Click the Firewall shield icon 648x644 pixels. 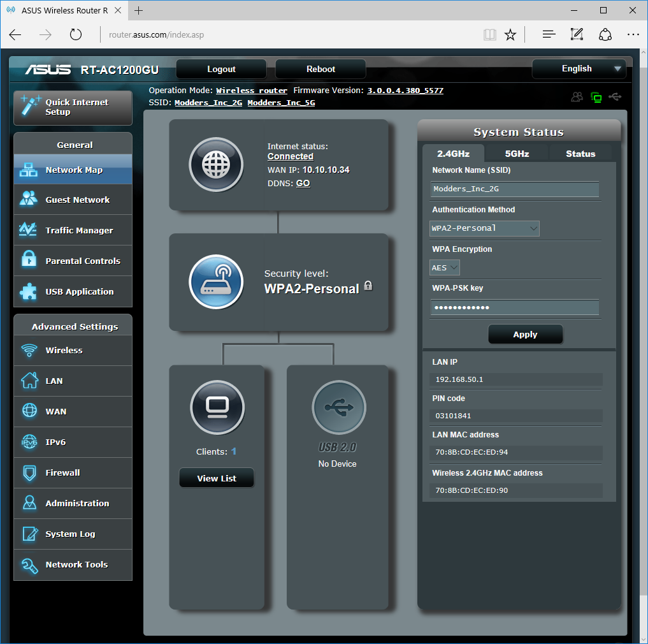pyautogui.click(x=29, y=472)
